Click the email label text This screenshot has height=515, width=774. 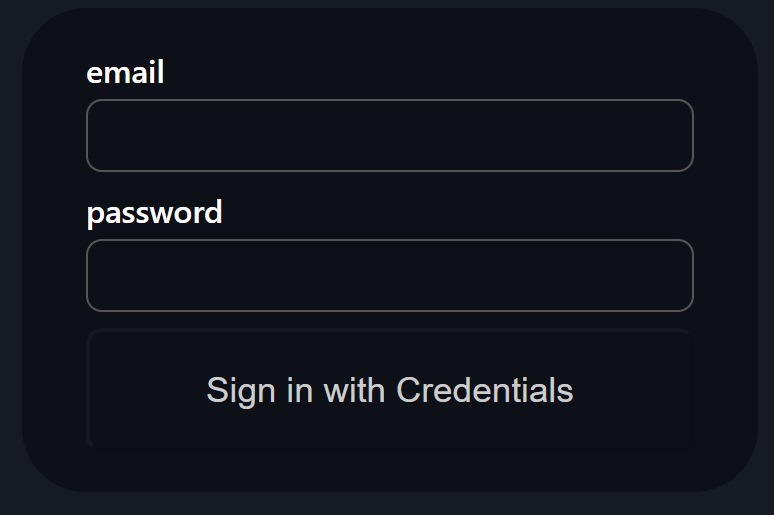click(x=125, y=73)
